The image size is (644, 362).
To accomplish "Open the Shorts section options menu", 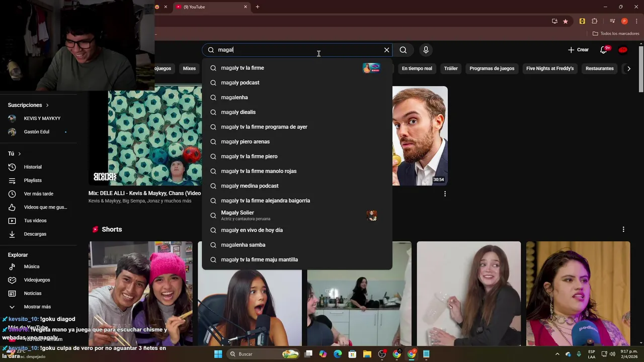I will 623,229.
